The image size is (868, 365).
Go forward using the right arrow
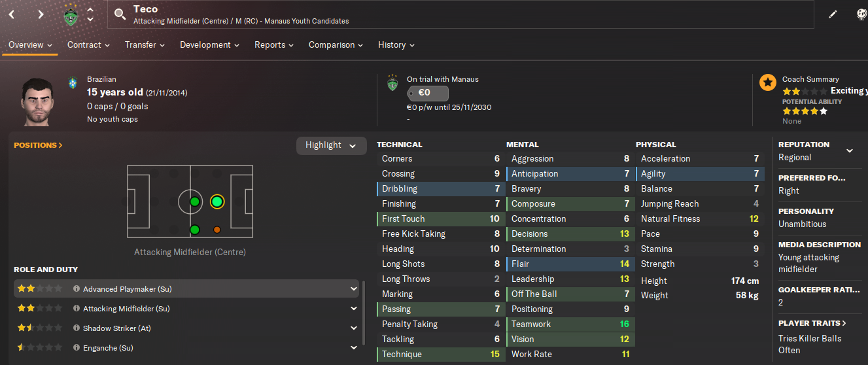[x=41, y=14]
